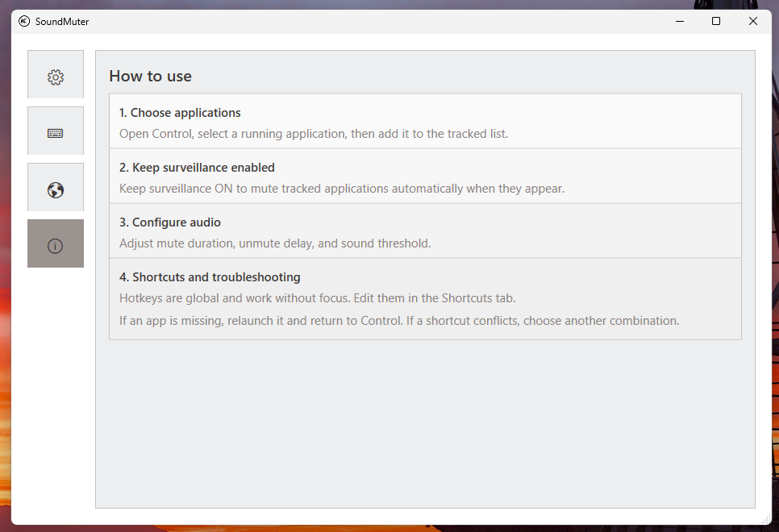The width and height of the screenshot is (779, 532).
Task: Click '1. Choose applications' step title
Action: tap(180, 113)
